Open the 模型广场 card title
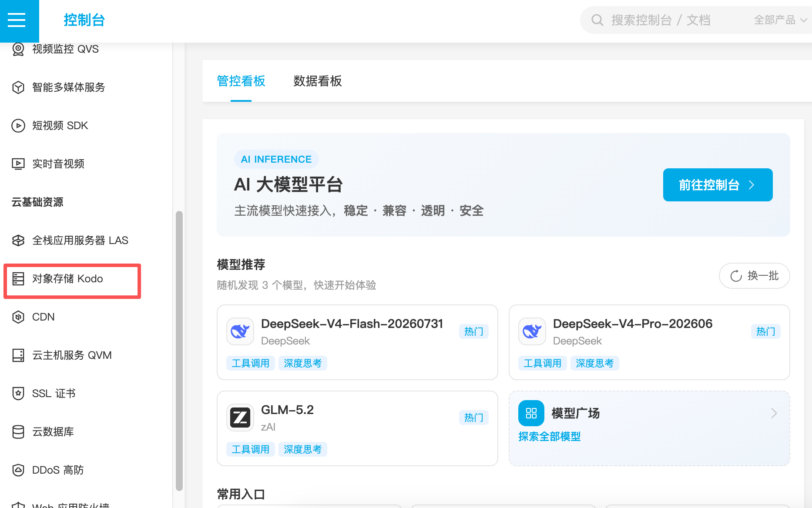Image resolution: width=812 pixels, height=508 pixels. click(575, 413)
